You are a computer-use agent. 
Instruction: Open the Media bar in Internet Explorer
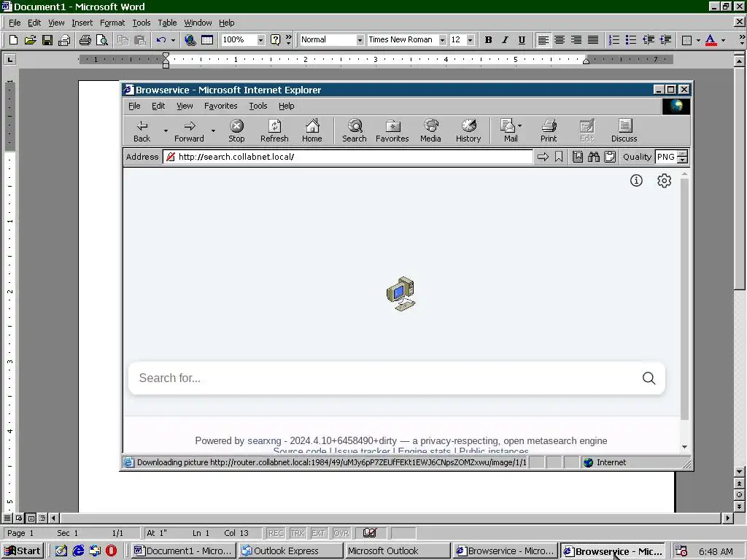[430, 131]
